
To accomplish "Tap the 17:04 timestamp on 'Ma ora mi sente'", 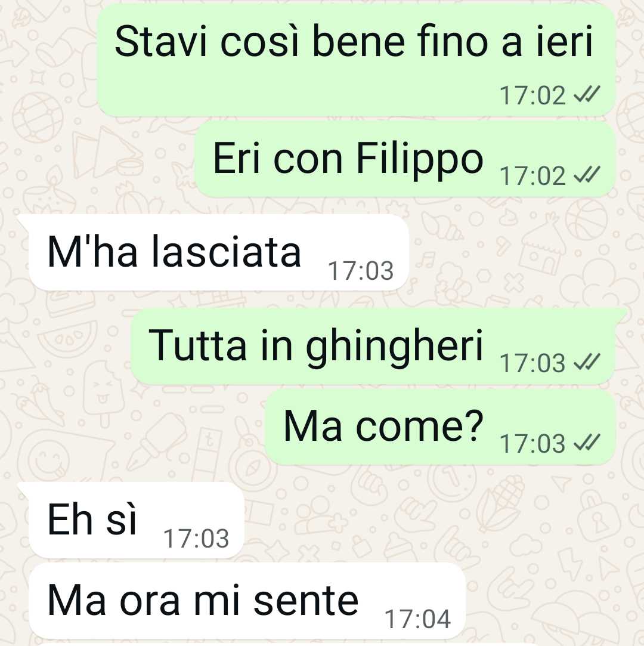I will [x=417, y=619].
